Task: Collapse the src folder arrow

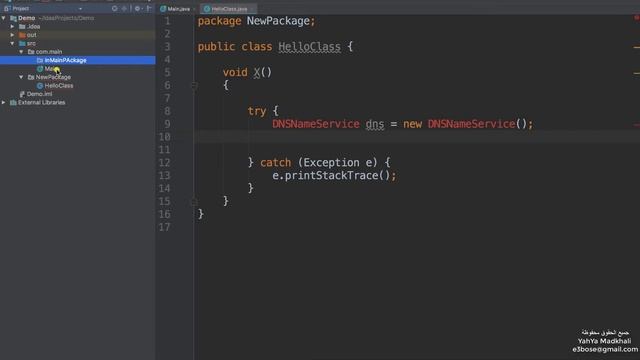Action: [x=12, y=43]
